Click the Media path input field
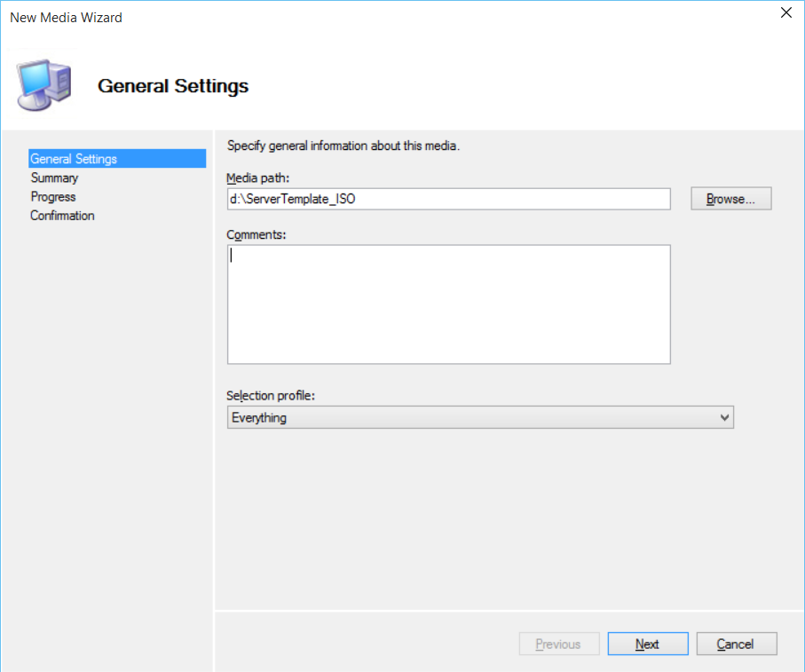The height and width of the screenshot is (672, 805). click(448, 199)
